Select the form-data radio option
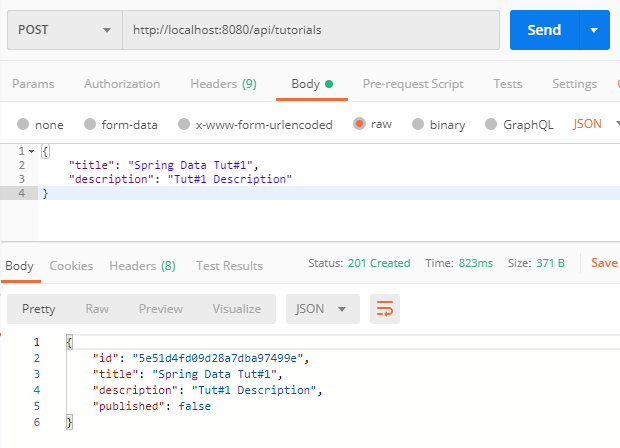620x448 pixels. (90, 124)
